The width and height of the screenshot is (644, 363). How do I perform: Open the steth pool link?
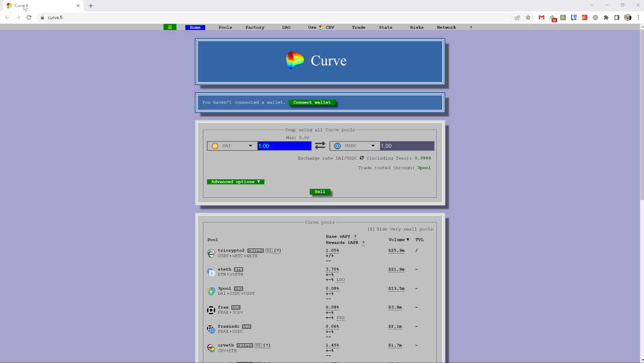pyautogui.click(x=224, y=269)
